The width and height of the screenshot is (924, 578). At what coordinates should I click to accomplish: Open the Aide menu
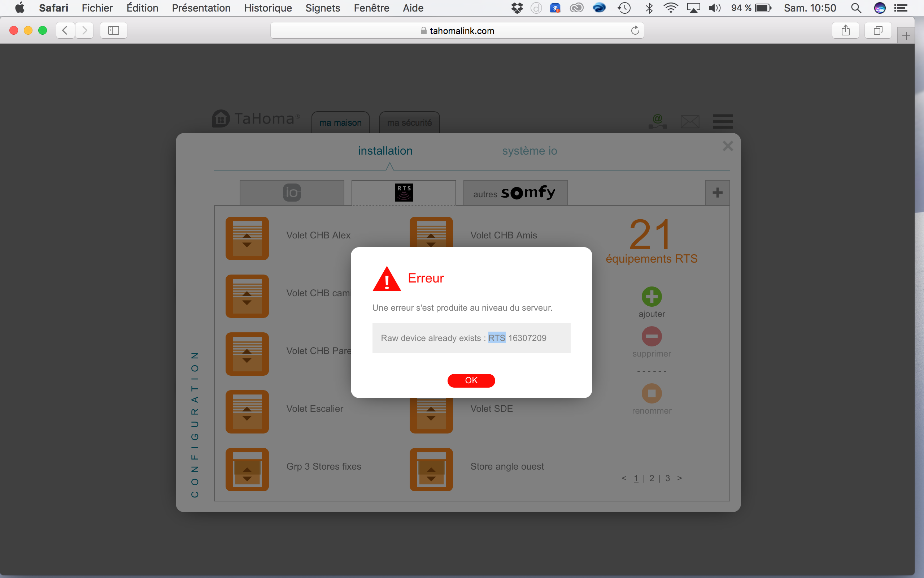(x=413, y=8)
